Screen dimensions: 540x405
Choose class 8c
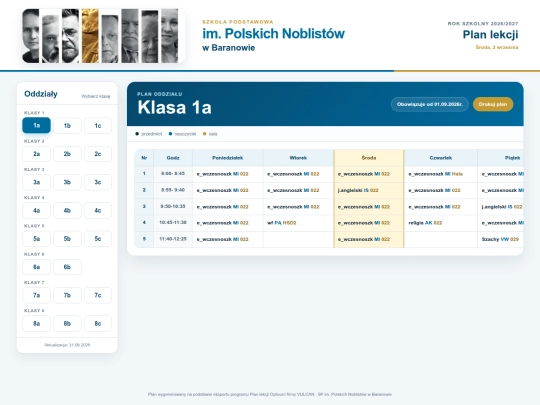click(x=98, y=323)
